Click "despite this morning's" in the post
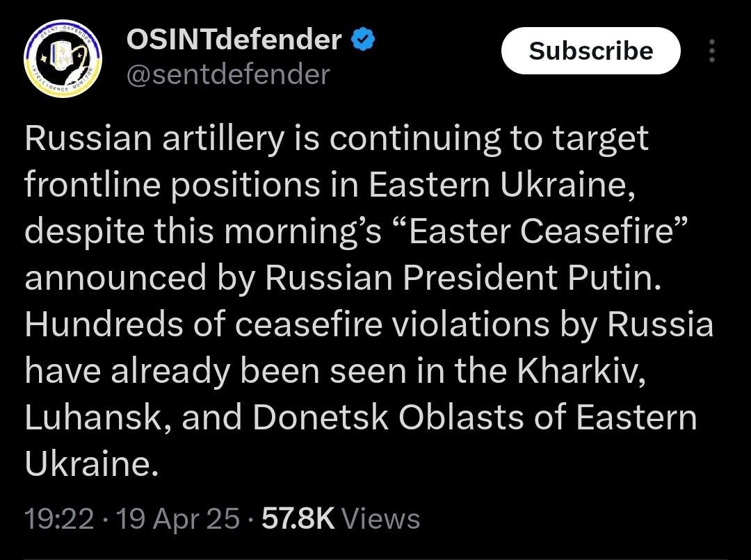The height and width of the screenshot is (560, 751). pyautogui.click(x=203, y=231)
